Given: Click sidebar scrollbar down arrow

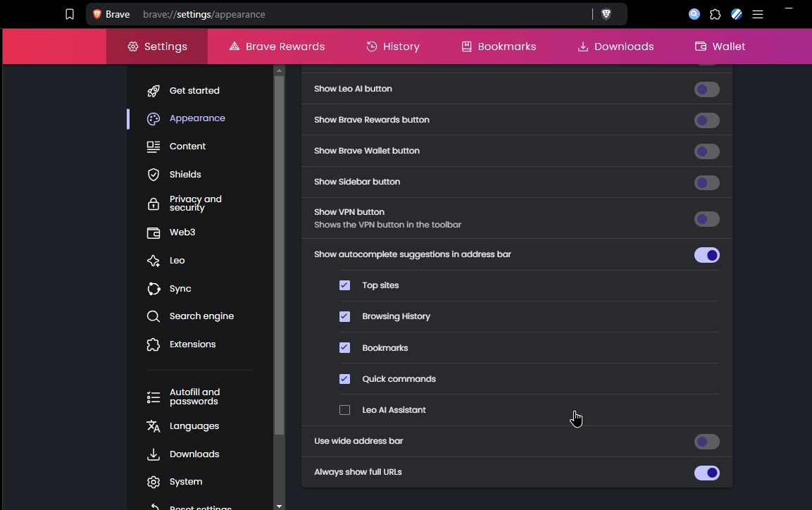Looking at the screenshot, I should 279,506.
